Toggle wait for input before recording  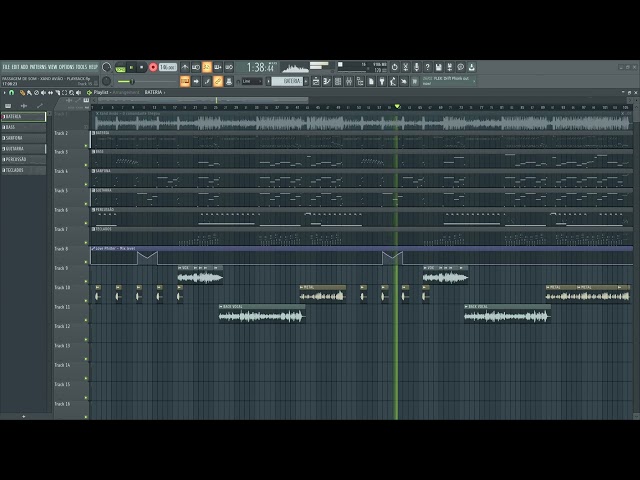196,67
